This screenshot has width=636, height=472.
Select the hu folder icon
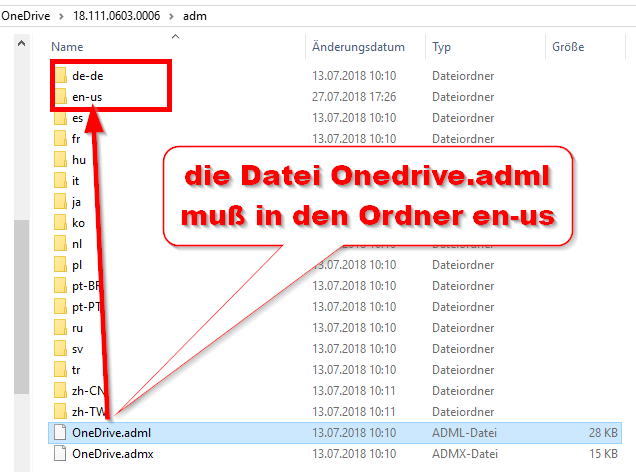[x=60, y=160]
